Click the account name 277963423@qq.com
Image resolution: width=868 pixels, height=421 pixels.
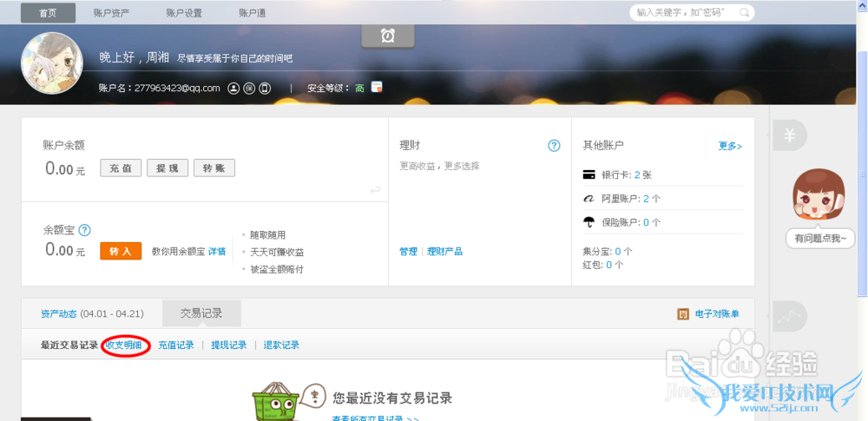click(177, 88)
